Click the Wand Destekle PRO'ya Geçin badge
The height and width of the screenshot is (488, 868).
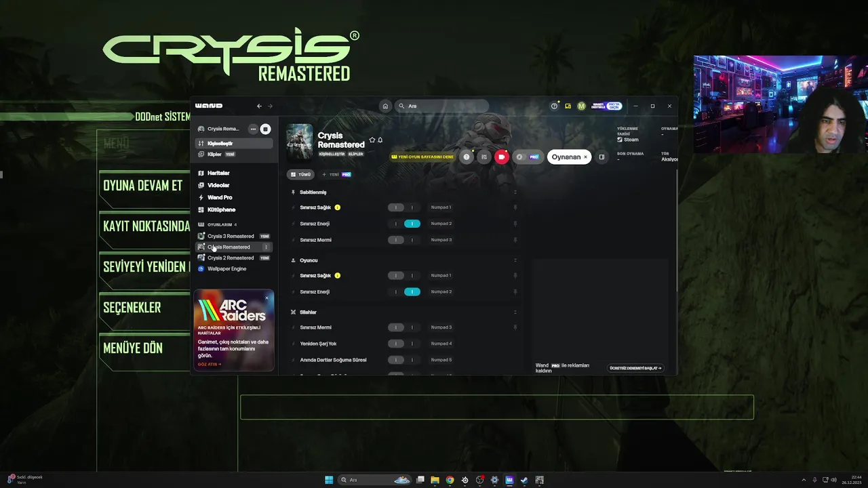(x=606, y=106)
